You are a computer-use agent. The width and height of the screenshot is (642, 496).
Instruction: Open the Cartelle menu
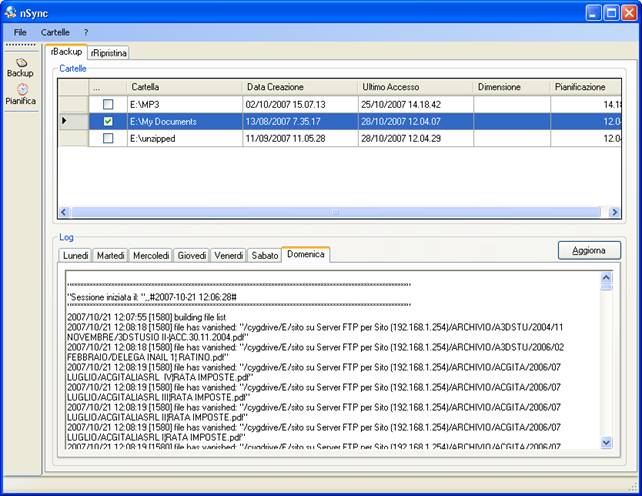[x=55, y=32]
